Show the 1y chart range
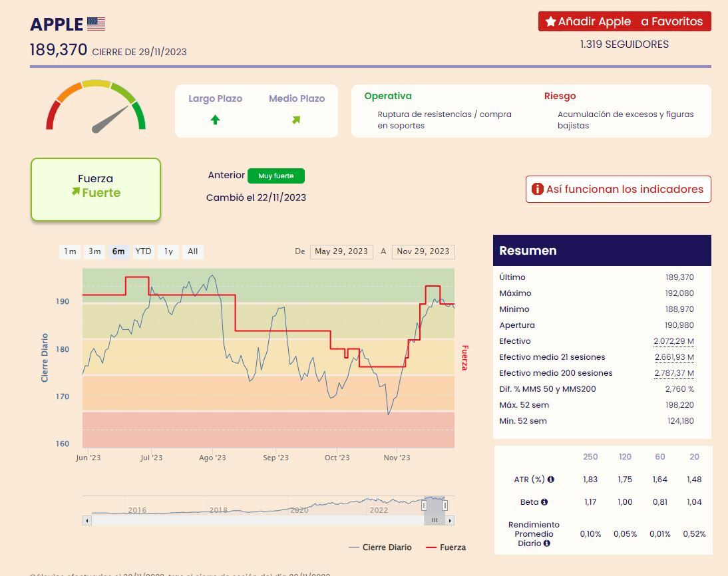This screenshot has width=728, height=576. click(169, 251)
